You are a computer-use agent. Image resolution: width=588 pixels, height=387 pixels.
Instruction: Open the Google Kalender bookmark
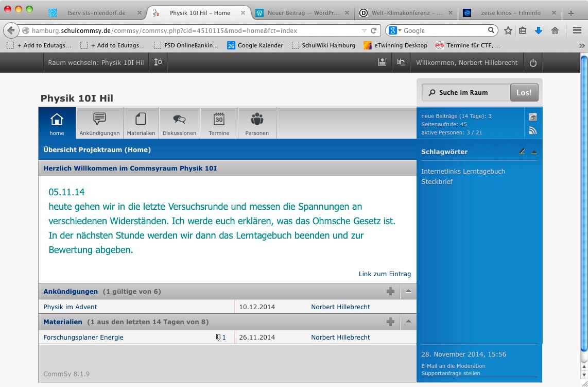click(x=255, y=45)
